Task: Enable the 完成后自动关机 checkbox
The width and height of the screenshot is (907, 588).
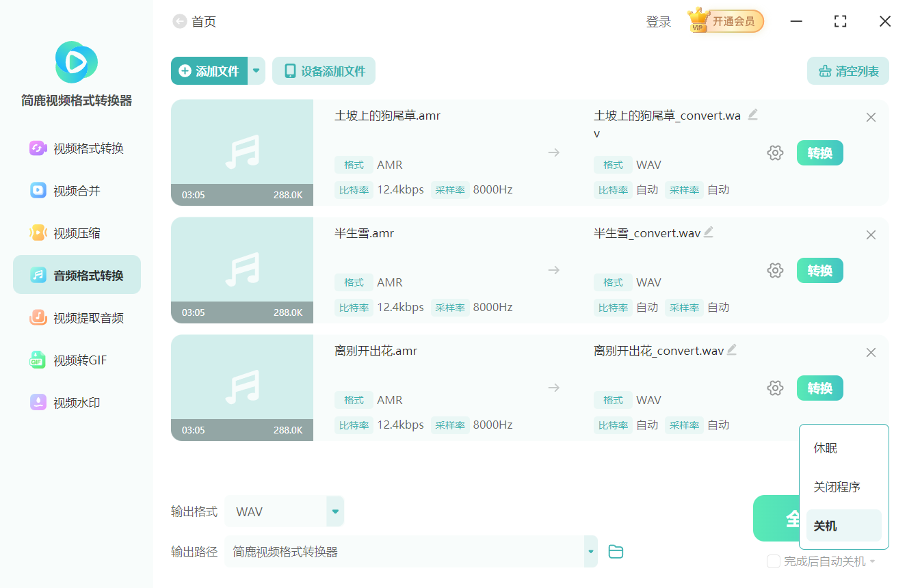Action: pos(774,561)
